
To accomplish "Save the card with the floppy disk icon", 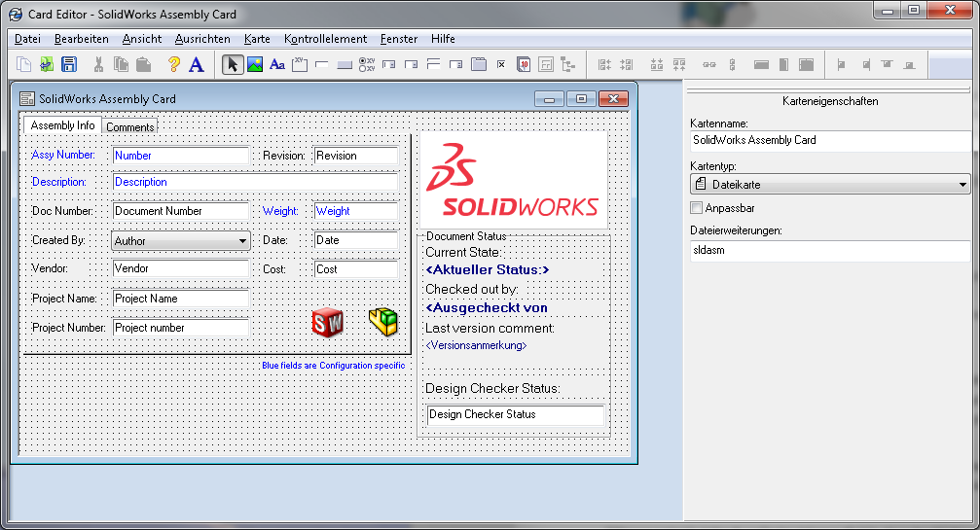I will (x=69, y=64).
